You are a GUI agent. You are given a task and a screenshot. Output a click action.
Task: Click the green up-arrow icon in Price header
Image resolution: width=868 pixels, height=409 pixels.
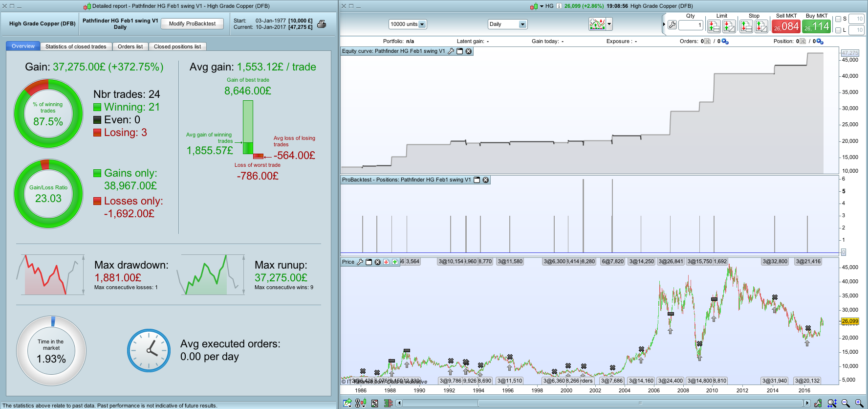(395, 262)
